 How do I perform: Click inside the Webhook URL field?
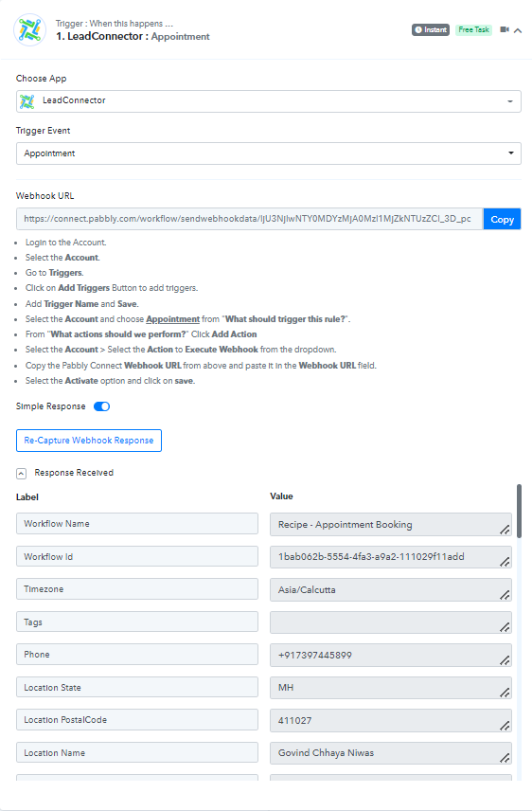point(249,219)
